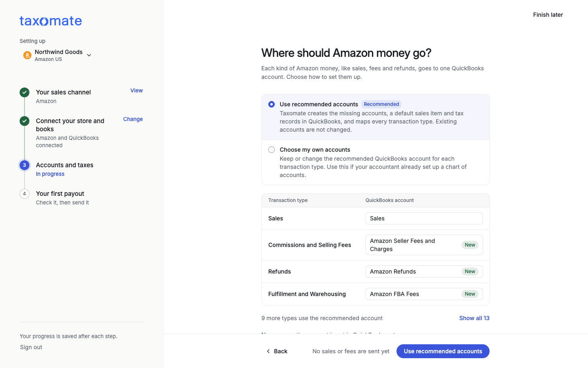Select Choose my own accounts radio option
Image resolution: width=588 pixels, height=368 pixels.
tap(272, 150)
